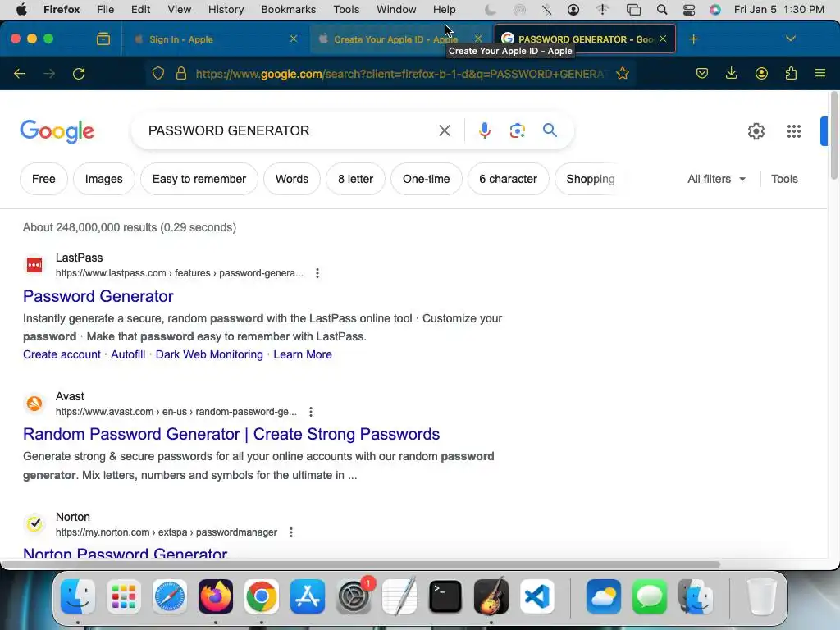
Task: Click the horizontal page scrollbar
Action: (x=362, y=564)
